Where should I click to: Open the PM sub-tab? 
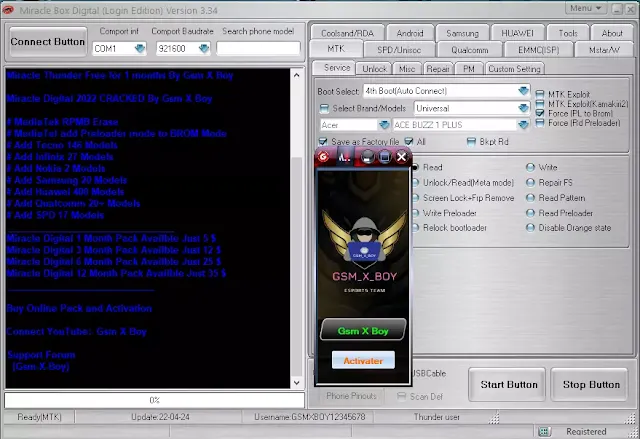(x=469, y=69)
